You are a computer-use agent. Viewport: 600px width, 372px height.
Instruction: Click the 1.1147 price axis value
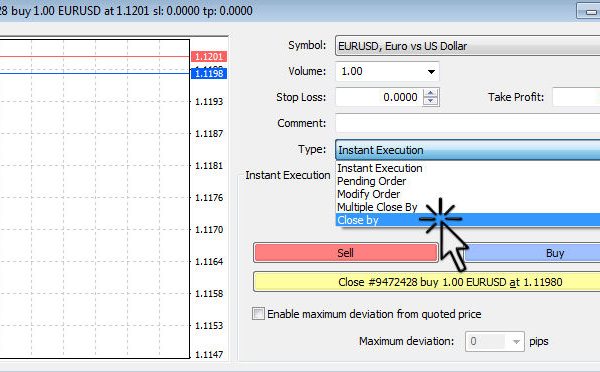pyautogui.click(x=209, y=354)
